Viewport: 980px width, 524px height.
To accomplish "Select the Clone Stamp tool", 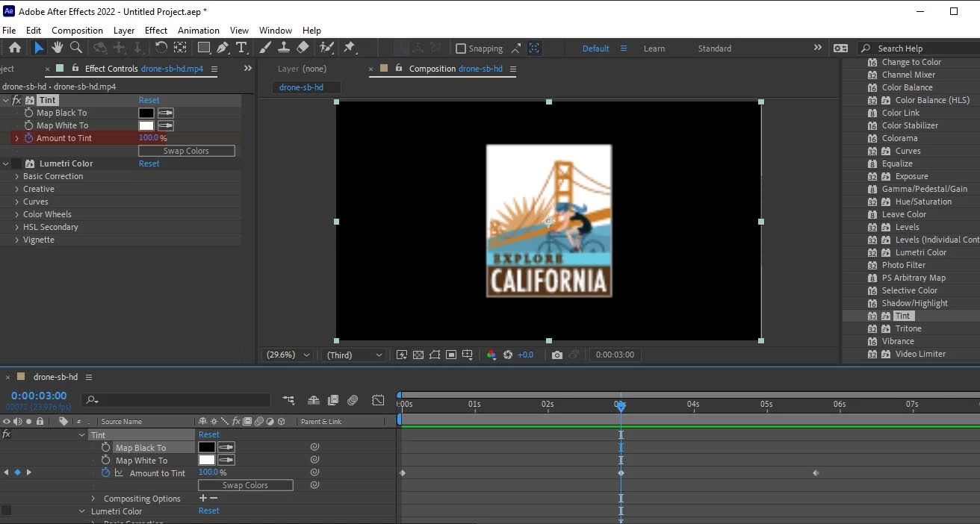I will coord(284,48).
